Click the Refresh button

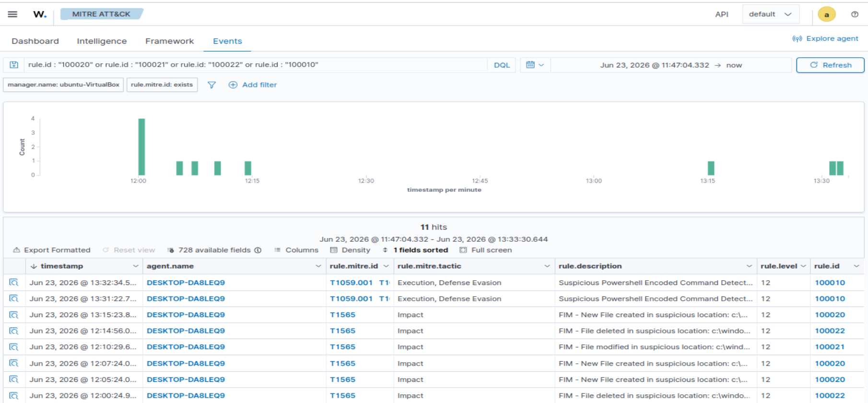pyautogui.click(x=830, y=65)
